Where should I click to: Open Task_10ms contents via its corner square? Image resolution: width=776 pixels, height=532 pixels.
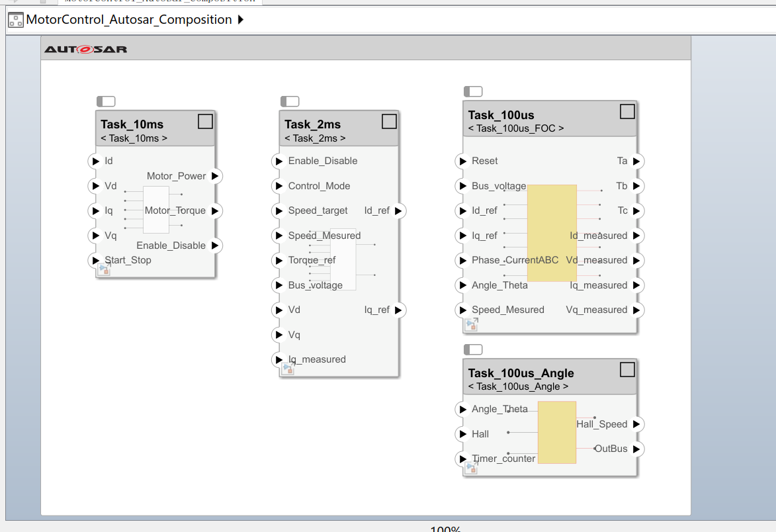(x=205, y=121)
